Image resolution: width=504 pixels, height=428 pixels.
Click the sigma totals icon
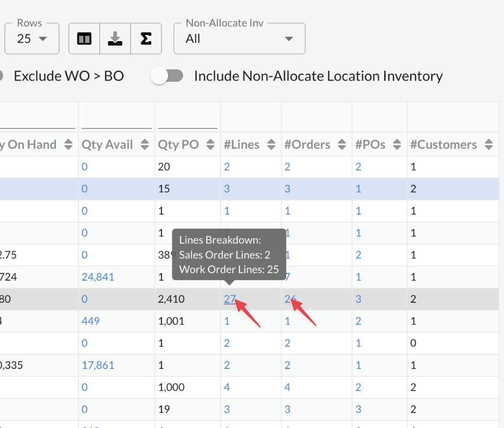point(146,38)
